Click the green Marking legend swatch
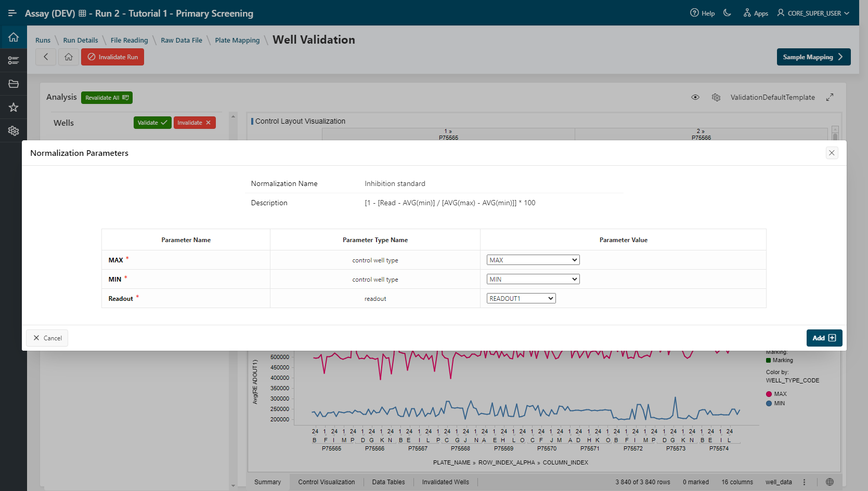 point(769,360)
